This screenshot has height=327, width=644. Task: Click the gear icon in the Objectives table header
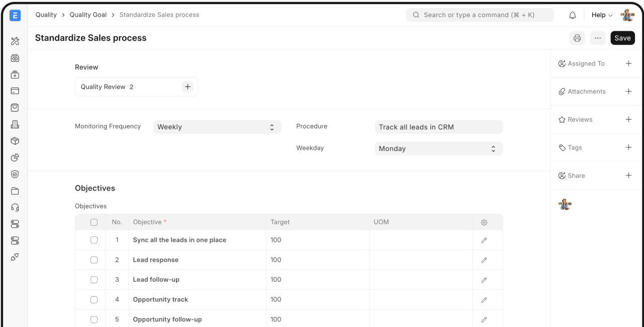pyautogui.click(x=484, y=222)
